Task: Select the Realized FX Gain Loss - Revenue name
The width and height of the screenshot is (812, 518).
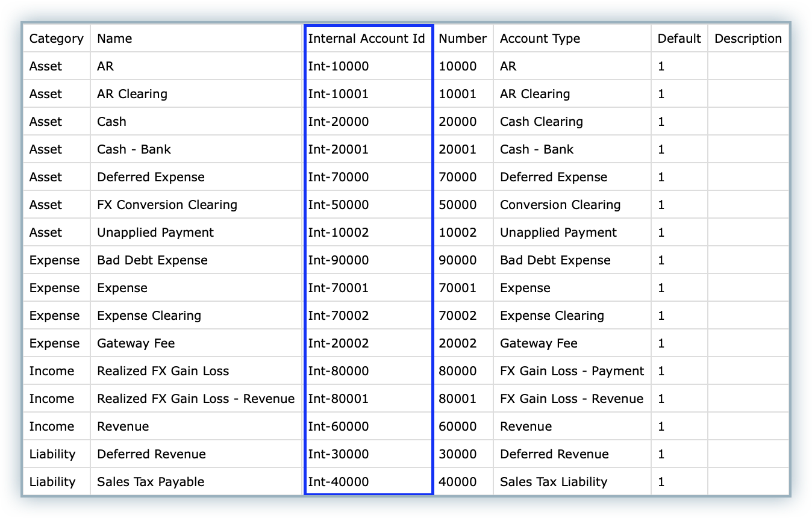Action: tap(196, 399)
